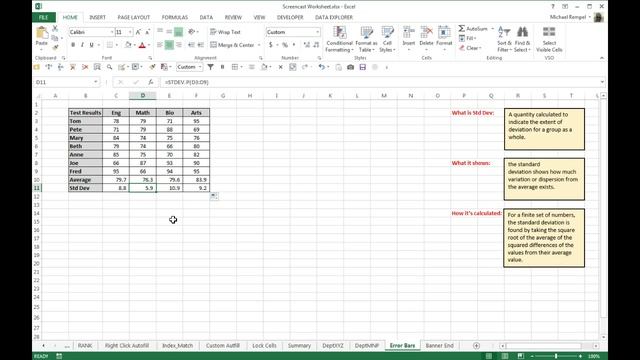Click the save floppy icon

coord(362,67)
